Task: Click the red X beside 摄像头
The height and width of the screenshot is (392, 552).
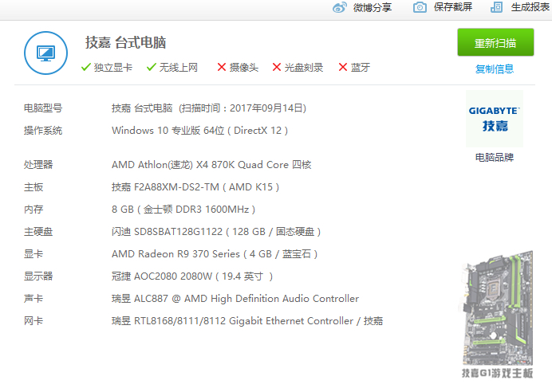Action: (x=222, y=67)
